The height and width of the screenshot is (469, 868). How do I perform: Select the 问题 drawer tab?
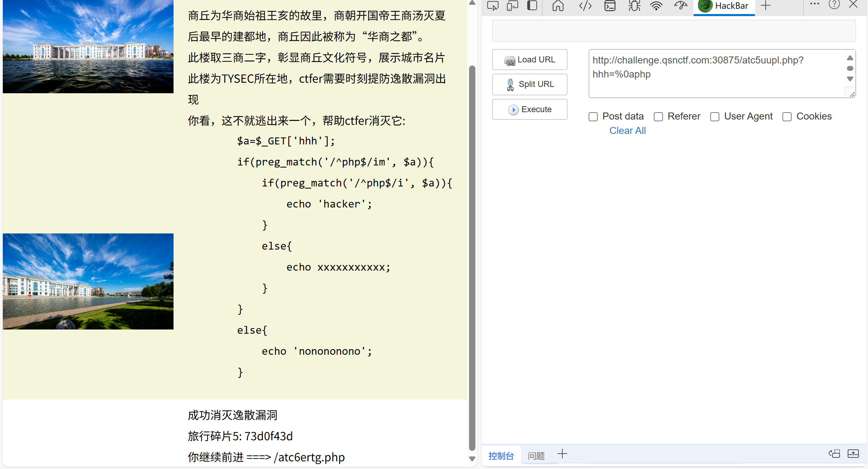[536, 456]
